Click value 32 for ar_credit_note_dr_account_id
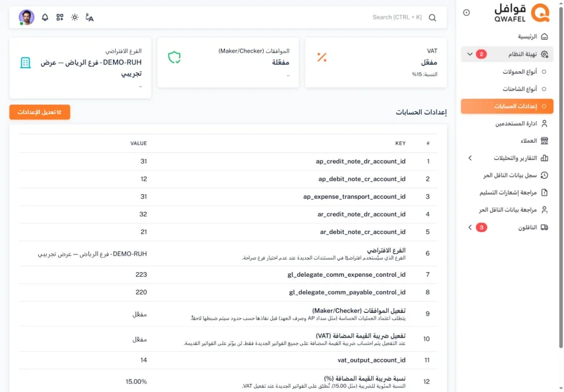This screenshot has width=564, height=392. [x=143, y=214]
